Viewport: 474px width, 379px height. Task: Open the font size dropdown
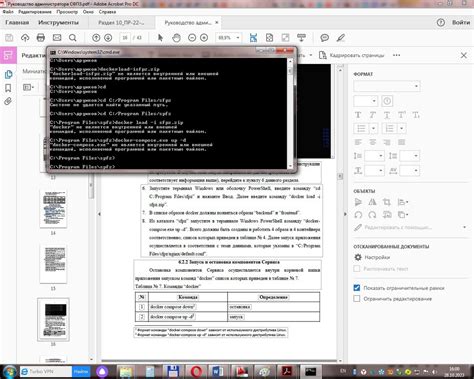pyautogui.click(x=365, y=101)
